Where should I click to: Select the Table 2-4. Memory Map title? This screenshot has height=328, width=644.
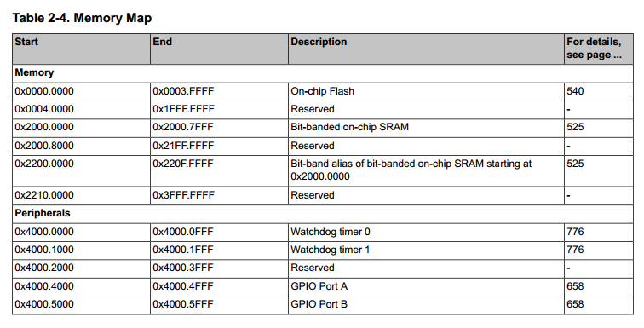(x=82, y=18)
